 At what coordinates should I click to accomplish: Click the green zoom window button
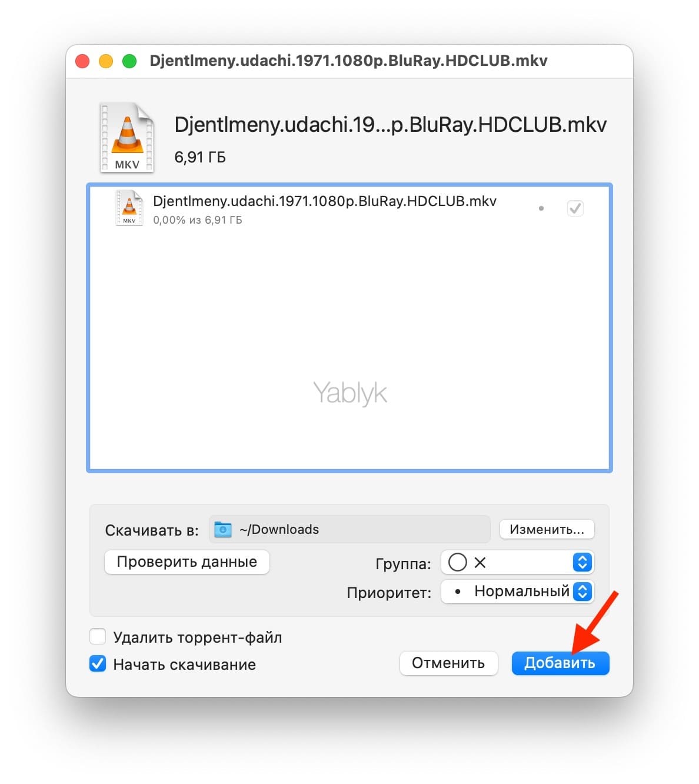(129, 61)
